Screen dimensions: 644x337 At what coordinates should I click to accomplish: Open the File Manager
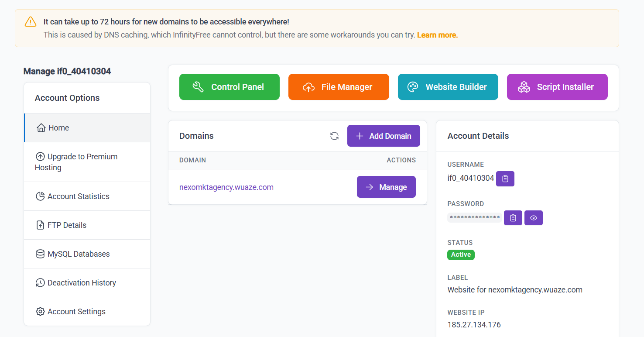coord(339,87)
